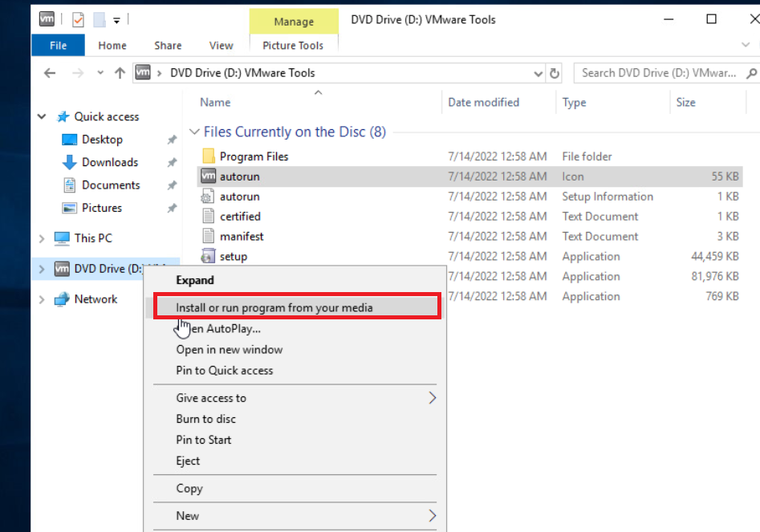Image resolution: width=760 pixels, height=532 pixels.
Task: Sort by Date modified column
Action: pos(483,102)
